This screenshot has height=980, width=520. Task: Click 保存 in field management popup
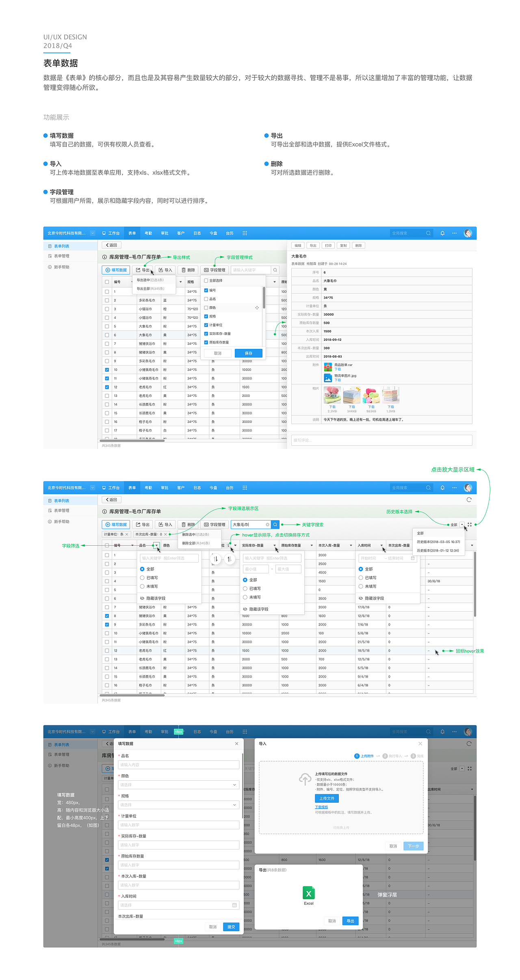point(249,353)
